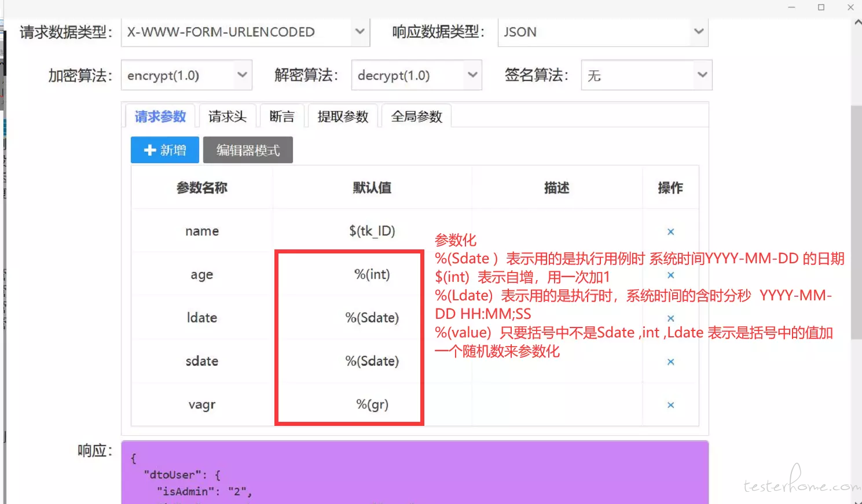Minimize the application window

791,7
